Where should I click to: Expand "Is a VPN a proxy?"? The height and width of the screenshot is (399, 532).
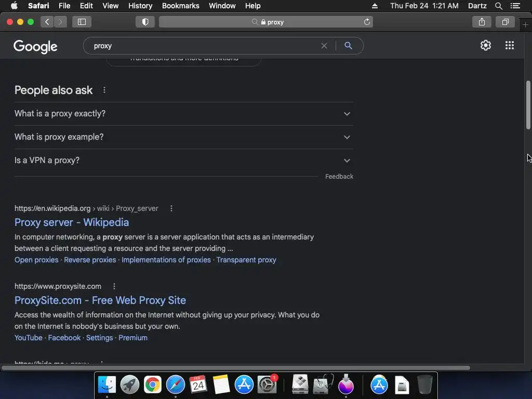pyautogui.click(x=183, y=161)
